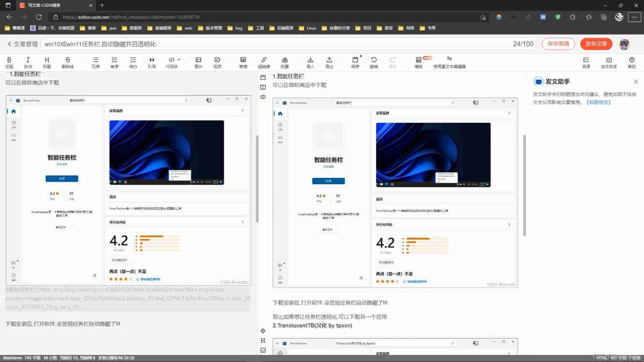Viewport: 644px width, 362px height.
Task: Open the CSDN user avatar menu
Action: (x=624, y=44)
